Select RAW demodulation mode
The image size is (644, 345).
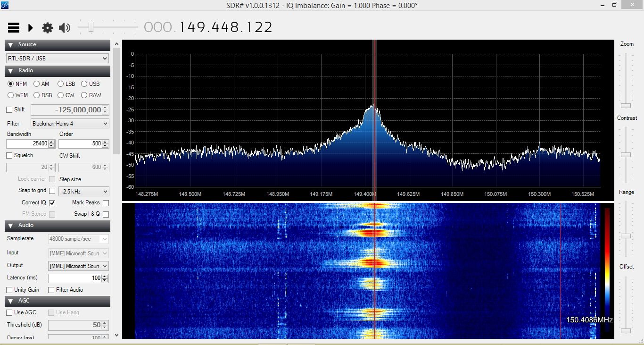[x=91, y=95]
